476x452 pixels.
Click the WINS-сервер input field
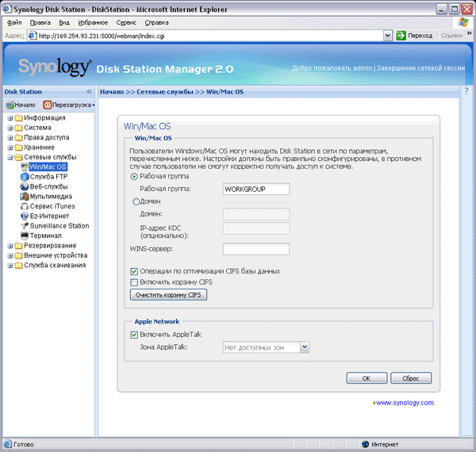click(256, 249)
